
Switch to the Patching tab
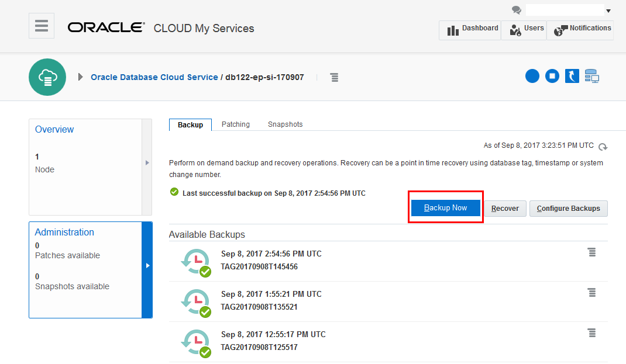[x=235, y=124]
